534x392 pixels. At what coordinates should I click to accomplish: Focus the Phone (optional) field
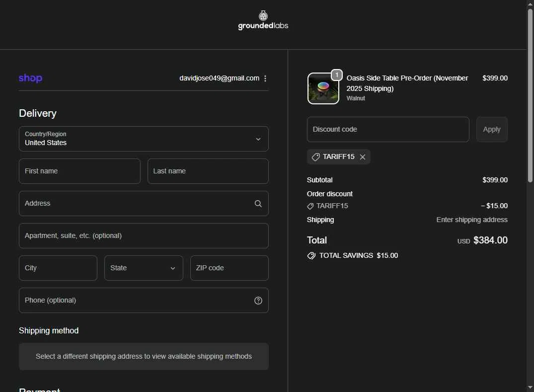pos(144,301)
